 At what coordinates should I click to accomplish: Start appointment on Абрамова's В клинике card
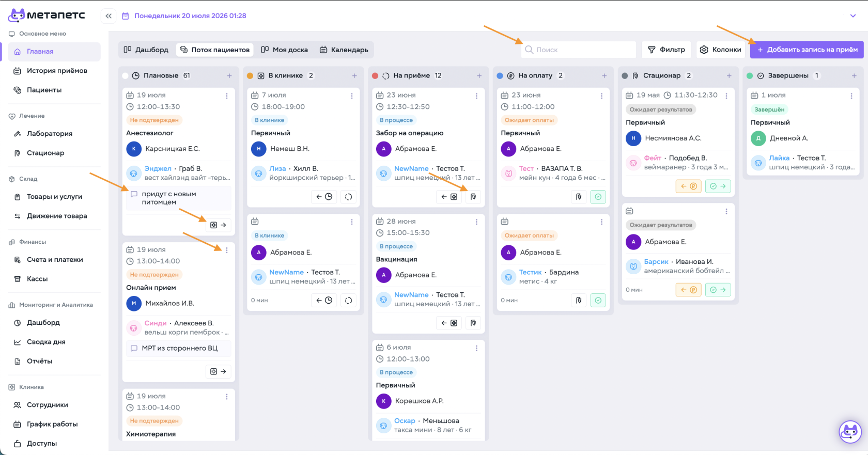[x=349, y=300]
